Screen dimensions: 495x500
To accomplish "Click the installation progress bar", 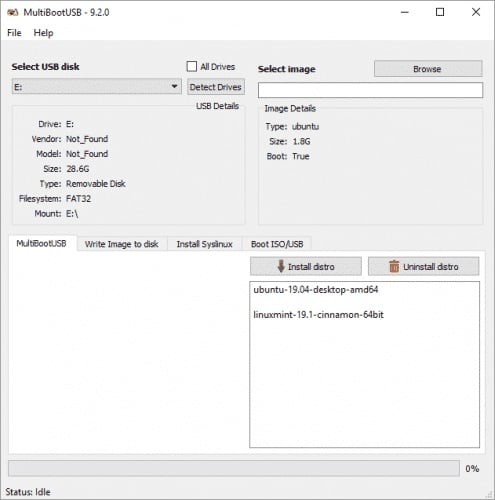I will (x=234, y=468).
